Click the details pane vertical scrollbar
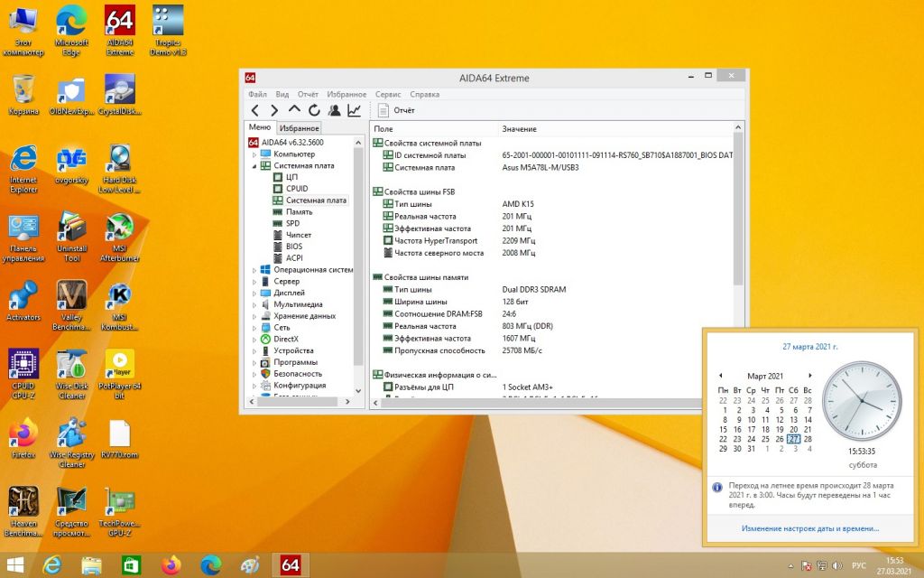 coord(738,210)
